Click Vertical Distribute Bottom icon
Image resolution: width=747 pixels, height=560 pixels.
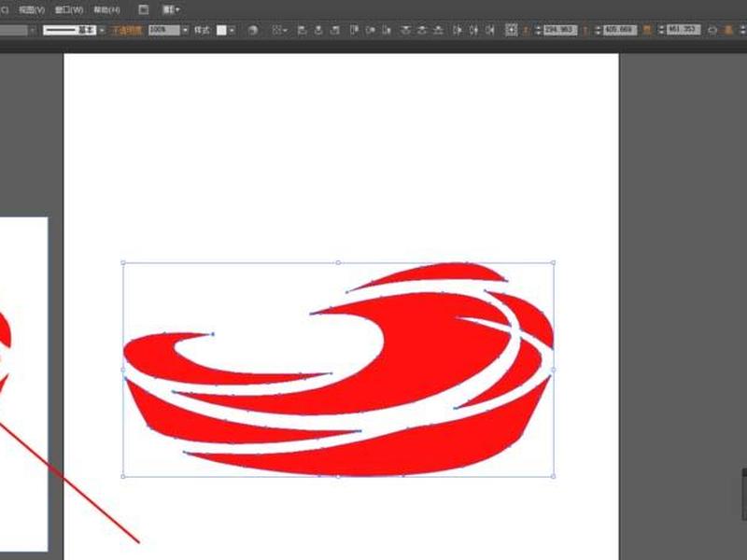click(x=438, y=31)
